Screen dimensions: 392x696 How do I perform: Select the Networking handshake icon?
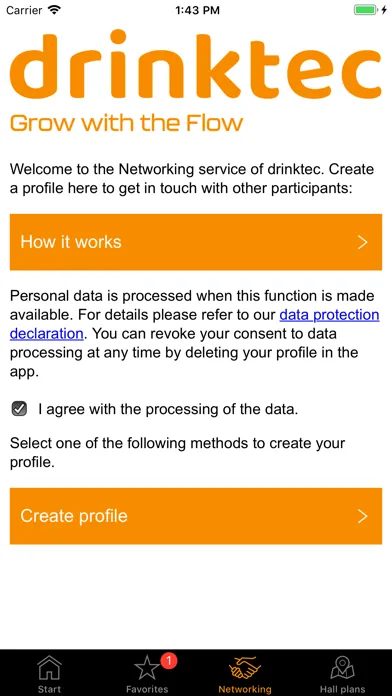(245, 668)
